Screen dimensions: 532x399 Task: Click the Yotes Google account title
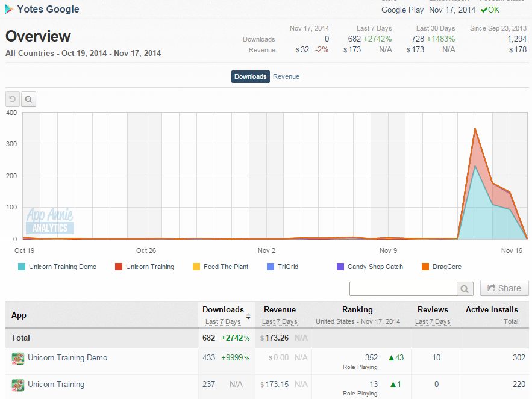coord(48,9)
